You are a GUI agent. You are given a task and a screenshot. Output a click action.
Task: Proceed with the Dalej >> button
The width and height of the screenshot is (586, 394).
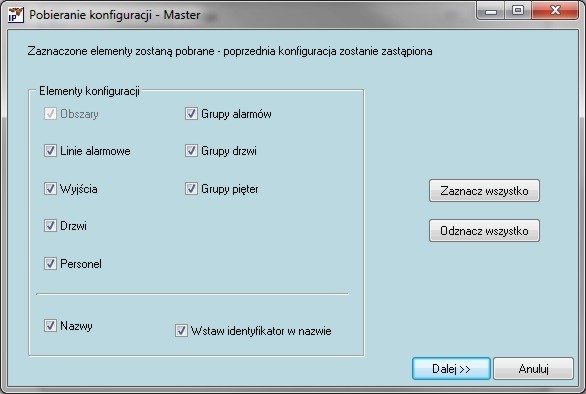(x=451, y=369)
